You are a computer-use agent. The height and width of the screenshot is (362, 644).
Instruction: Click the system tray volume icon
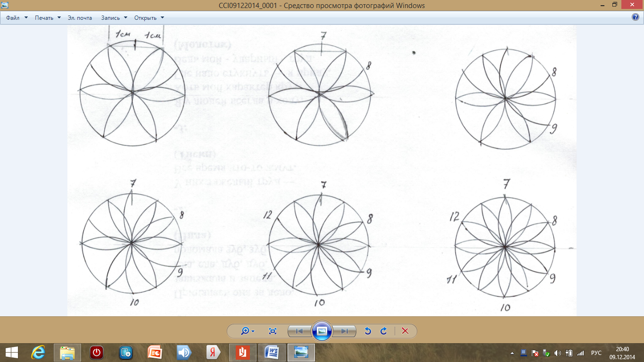[x=557, y=353]
